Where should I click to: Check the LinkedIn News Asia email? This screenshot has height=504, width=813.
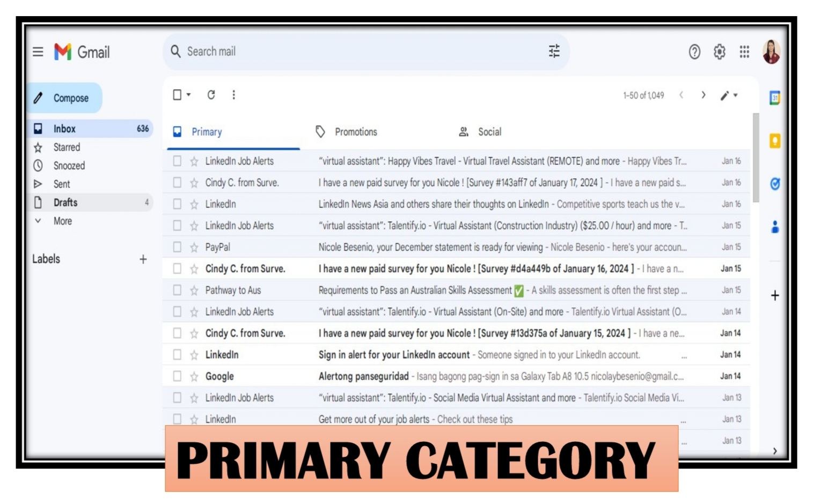pos(177,204)
